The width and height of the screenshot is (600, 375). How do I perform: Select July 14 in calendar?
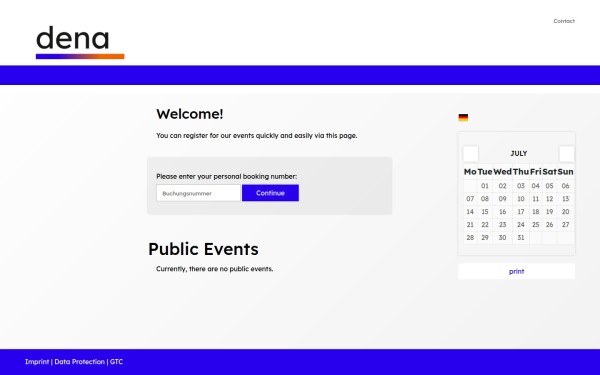pos(470,212)
